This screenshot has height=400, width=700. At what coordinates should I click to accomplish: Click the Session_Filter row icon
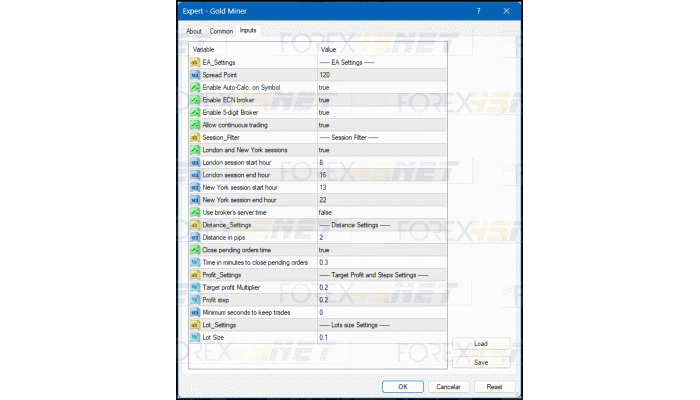[x=194, y=137]
